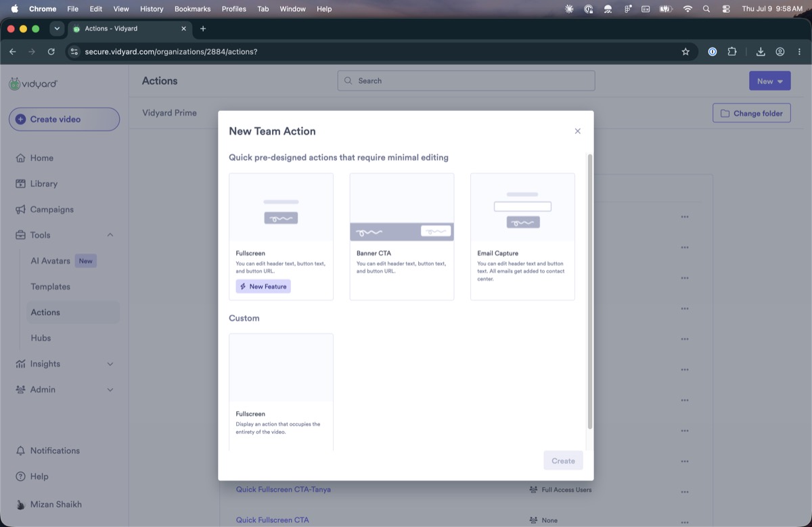Open the tab search dropdown

tap(57, 28)
